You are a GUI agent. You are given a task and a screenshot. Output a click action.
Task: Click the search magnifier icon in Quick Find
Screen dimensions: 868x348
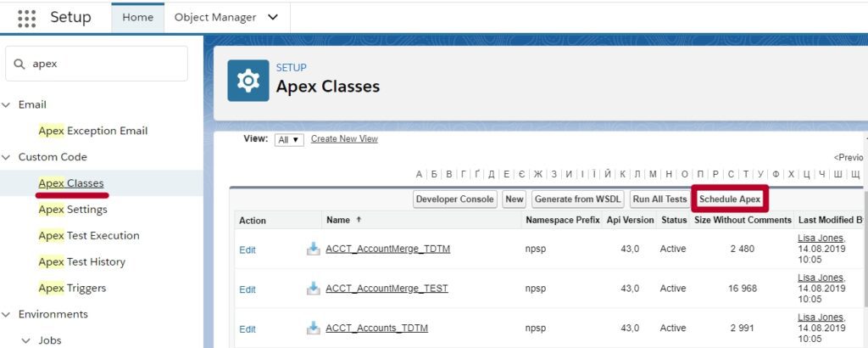[x=19, y=64]
